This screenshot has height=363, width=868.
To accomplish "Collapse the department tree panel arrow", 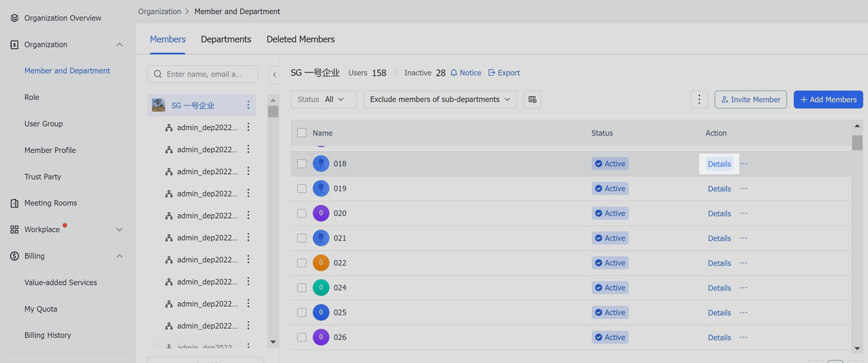I will 275,74.
